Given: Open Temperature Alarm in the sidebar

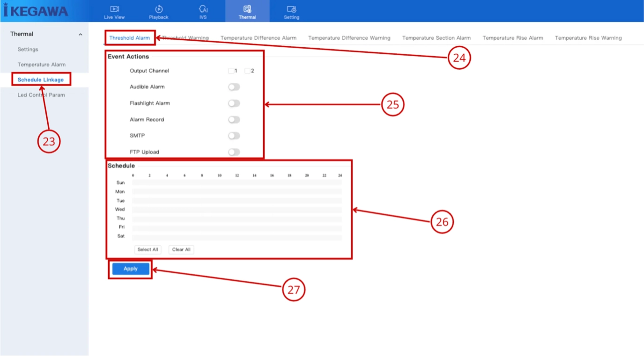Looking at the screenshot, I should click(42, 65).
